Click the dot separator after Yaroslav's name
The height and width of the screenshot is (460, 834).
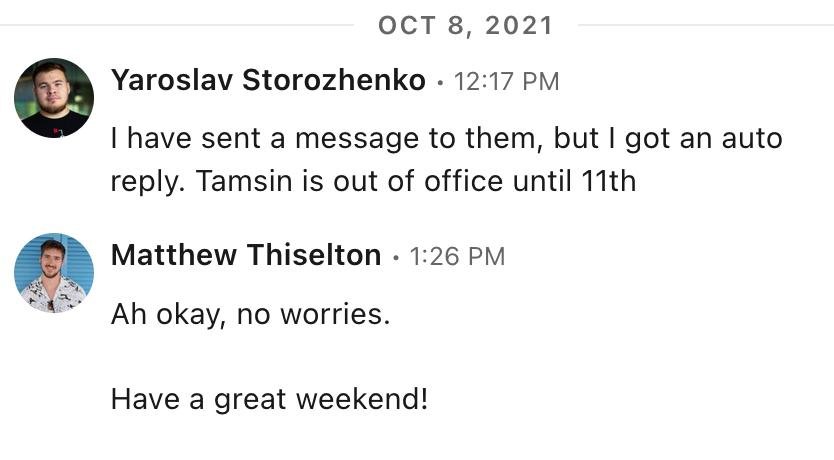440,83
